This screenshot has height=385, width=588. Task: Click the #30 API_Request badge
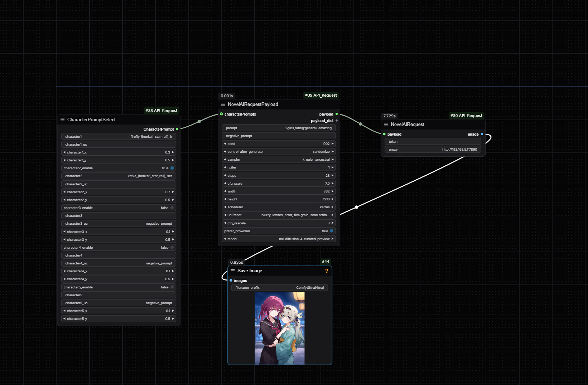pyautogui.click(x=466, y=116)
